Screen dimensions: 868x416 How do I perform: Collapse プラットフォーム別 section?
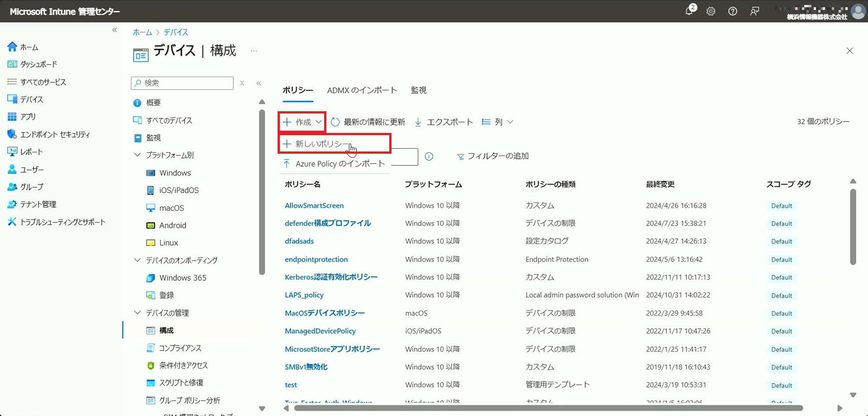click(x=137, y=155)
